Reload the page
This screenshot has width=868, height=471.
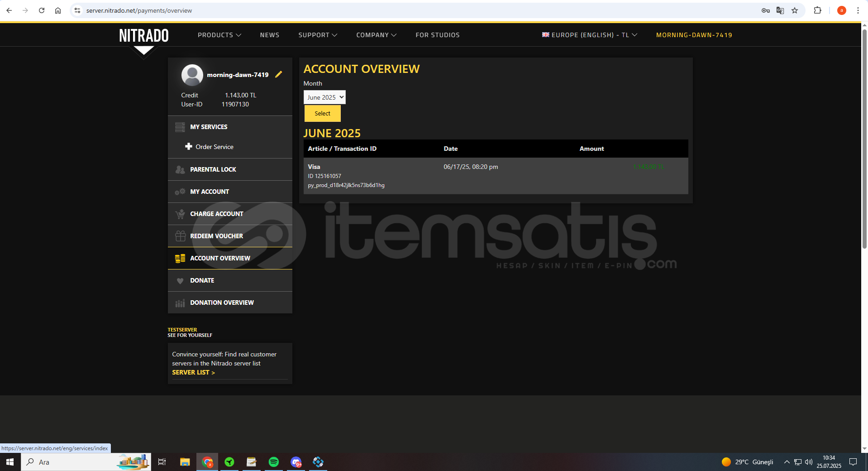[42, 10]
